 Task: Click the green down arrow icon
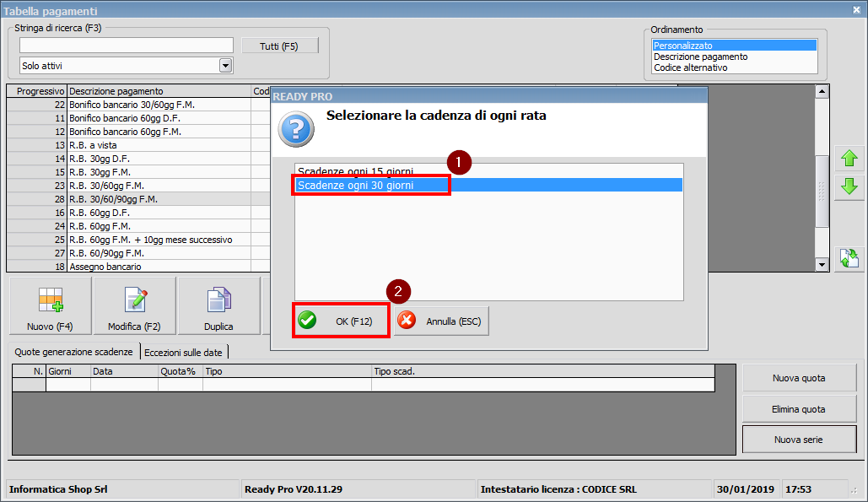(x=849, y=186)
